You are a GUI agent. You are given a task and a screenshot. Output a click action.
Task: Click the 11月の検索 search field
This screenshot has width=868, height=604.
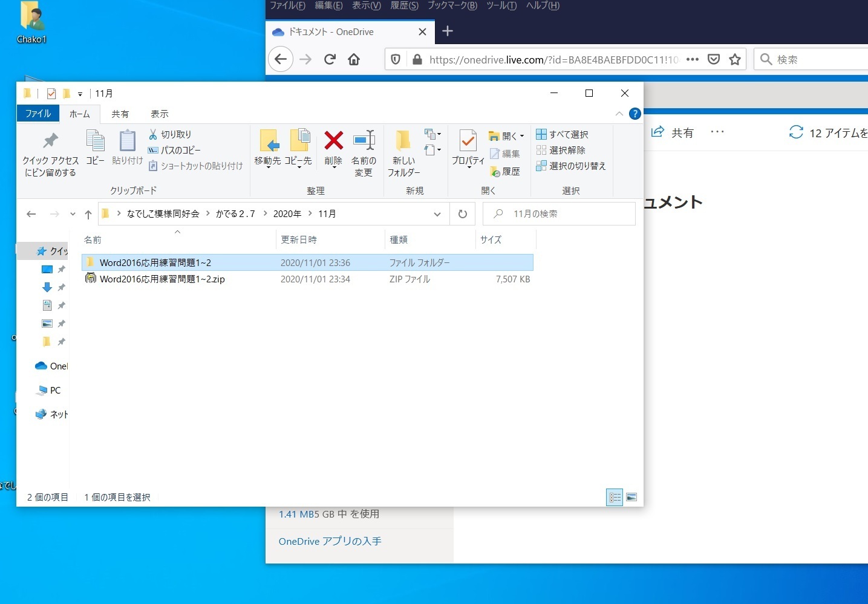tap(566, 214)
